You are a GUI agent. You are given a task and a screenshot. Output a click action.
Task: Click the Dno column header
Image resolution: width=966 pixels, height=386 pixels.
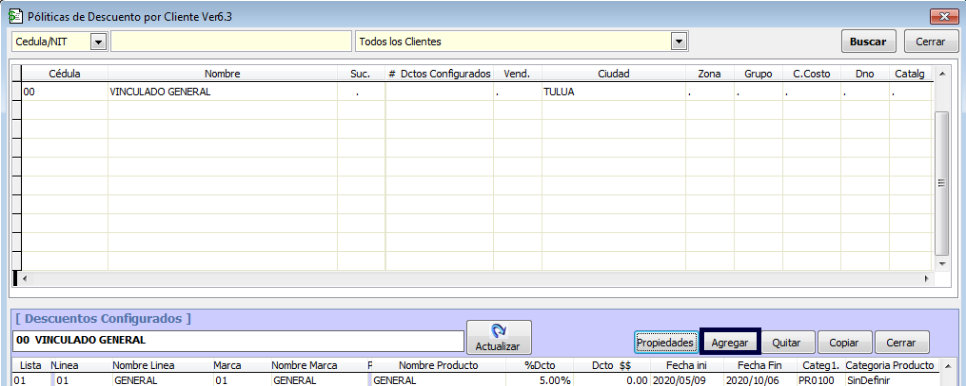pos(866,74)
